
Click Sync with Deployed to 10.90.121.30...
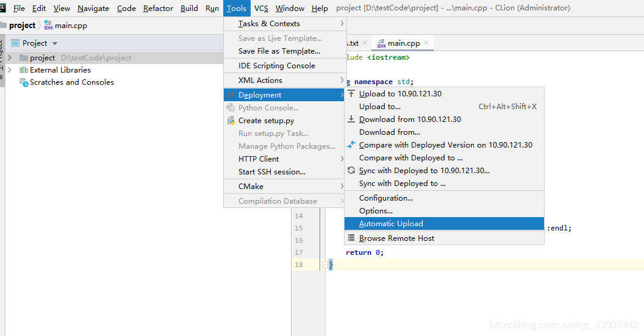(x=444, y=171)
